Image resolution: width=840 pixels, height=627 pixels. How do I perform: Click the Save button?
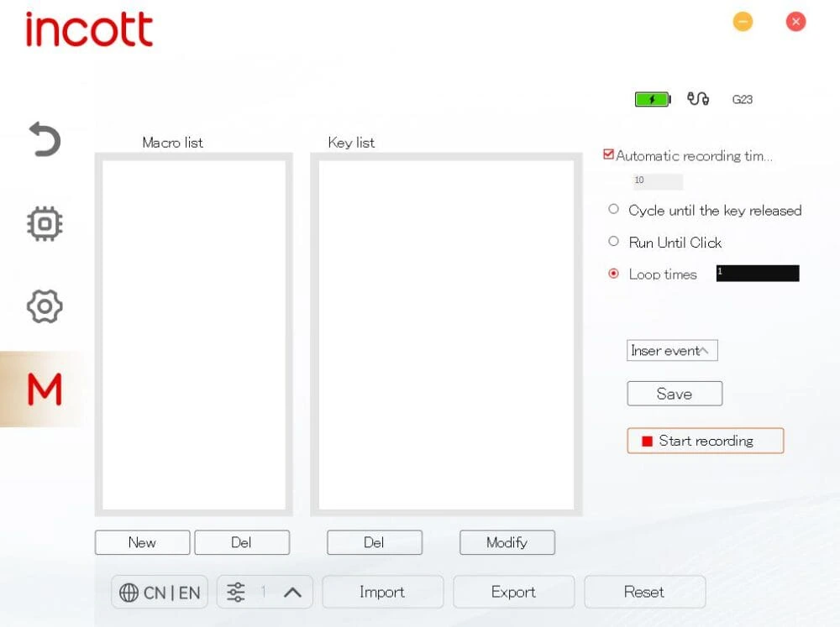point(675,394)
